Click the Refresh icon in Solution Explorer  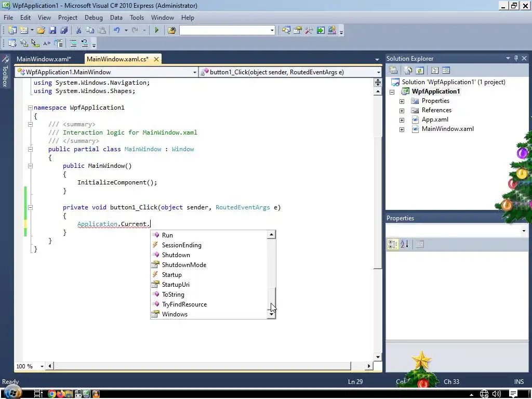click(420, 70)
